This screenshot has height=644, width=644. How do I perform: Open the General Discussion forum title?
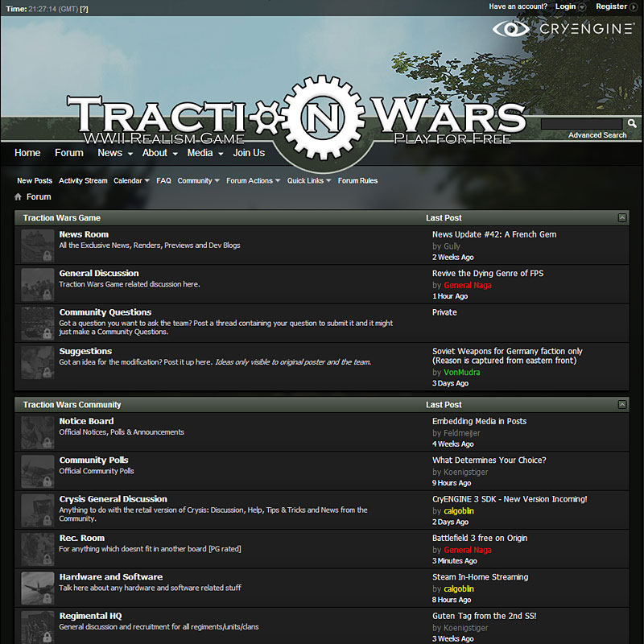pos(99,274)
